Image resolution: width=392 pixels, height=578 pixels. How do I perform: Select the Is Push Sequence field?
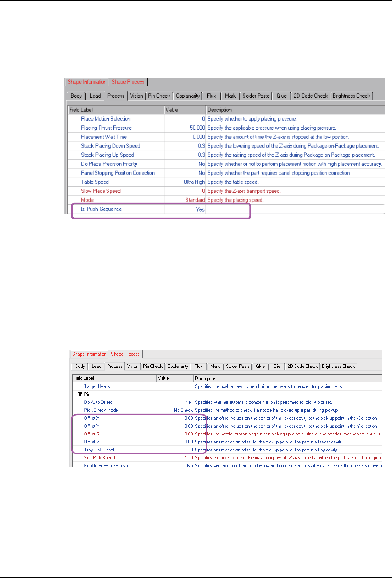[x=101, y=209]
